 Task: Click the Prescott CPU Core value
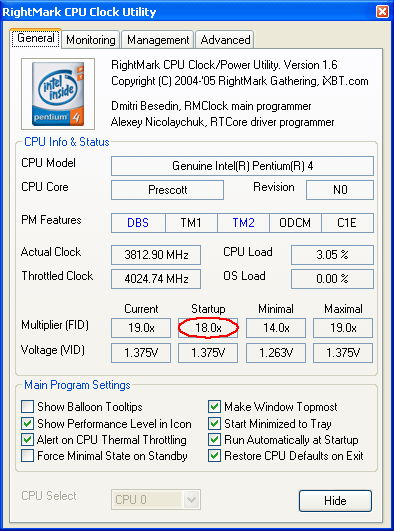coord(167,190)
